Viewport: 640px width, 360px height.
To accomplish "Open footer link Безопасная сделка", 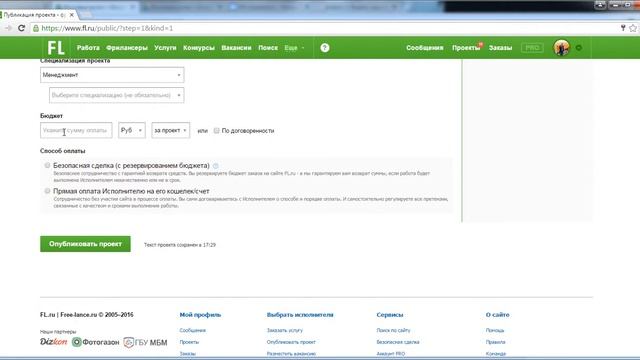I will click(398, 342).
